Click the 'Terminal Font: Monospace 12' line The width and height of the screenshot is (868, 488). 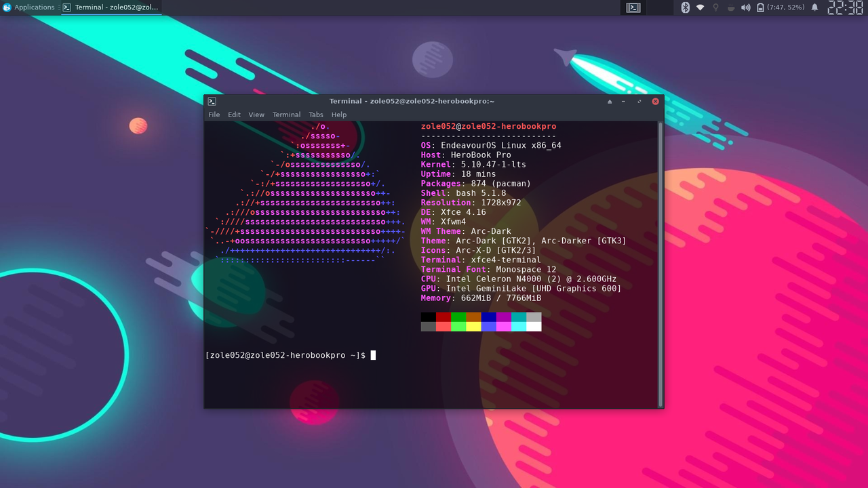(488, 269)
